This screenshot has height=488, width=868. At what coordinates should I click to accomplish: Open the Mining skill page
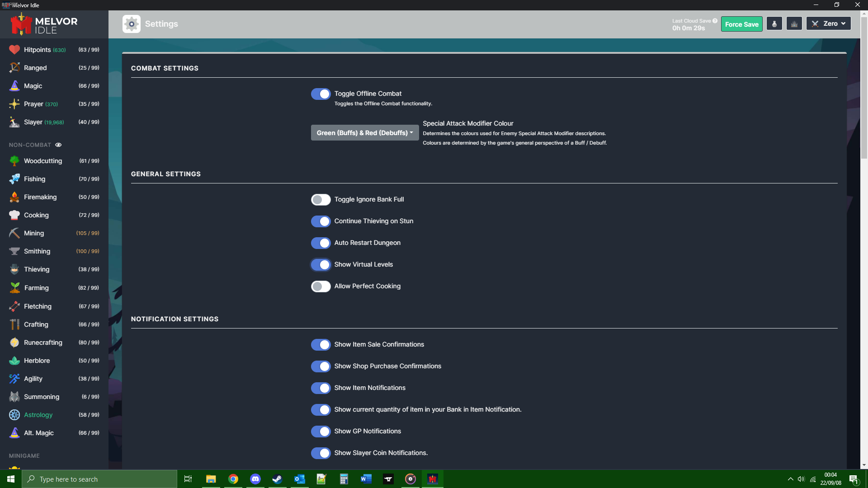click(x=34, y=233)
